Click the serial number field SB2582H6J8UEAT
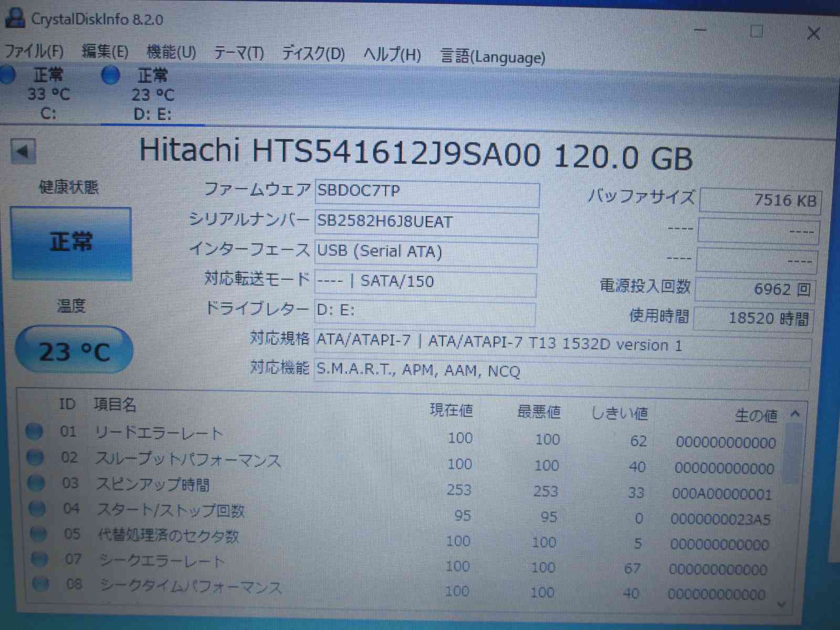 pyautogui.click(x=427, y=223)
